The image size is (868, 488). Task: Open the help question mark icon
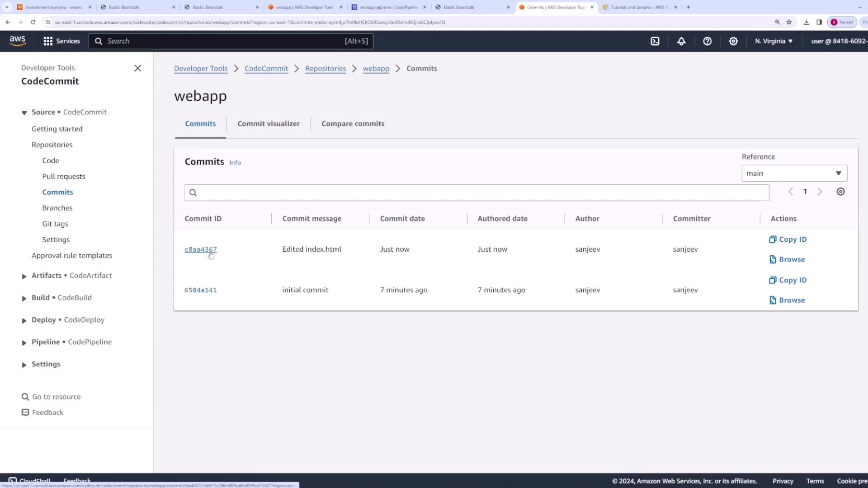click(707, 41)
